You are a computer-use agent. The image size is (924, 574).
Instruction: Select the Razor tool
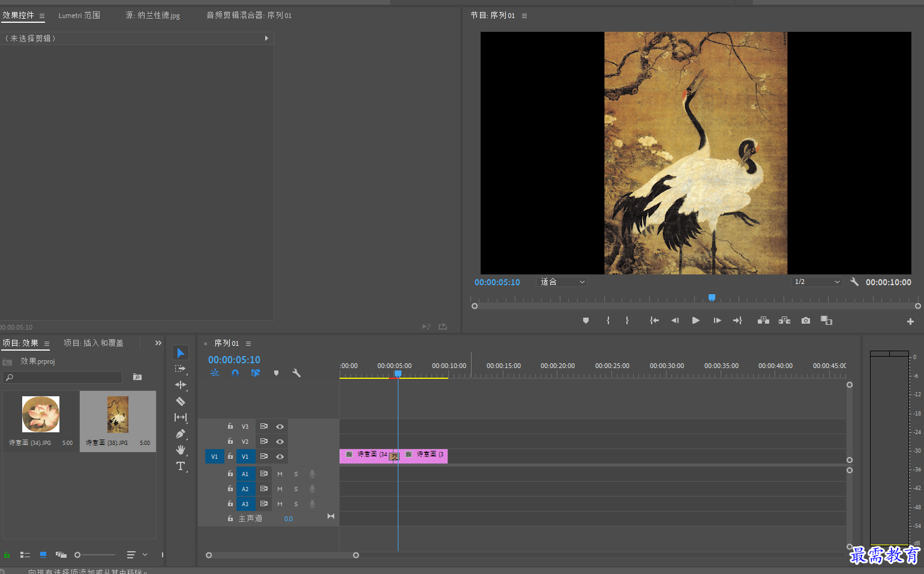coord(181,401)
